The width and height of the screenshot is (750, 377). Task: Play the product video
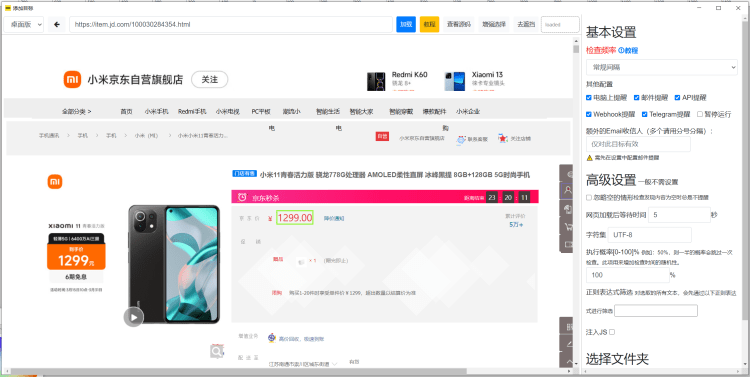(x=133, y=317)
